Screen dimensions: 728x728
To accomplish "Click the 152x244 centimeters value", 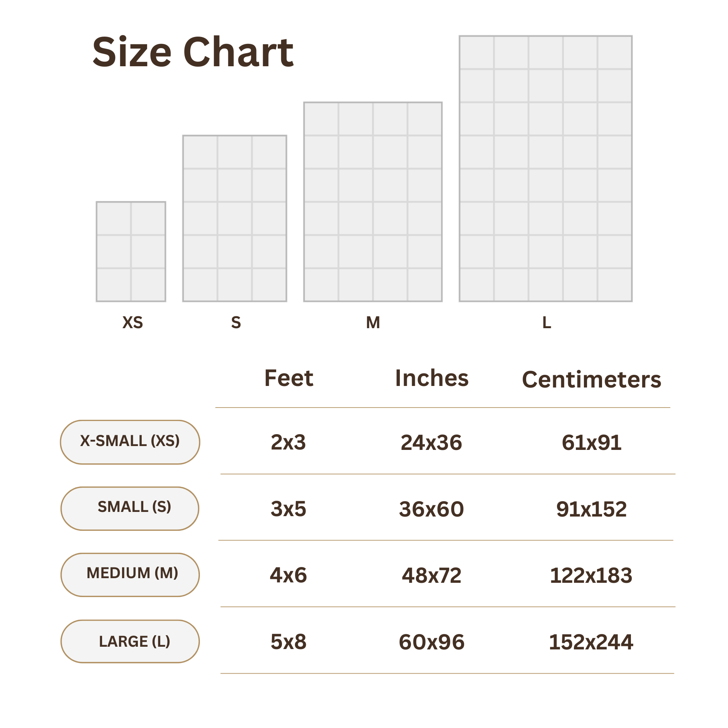I will coord(591,642).
